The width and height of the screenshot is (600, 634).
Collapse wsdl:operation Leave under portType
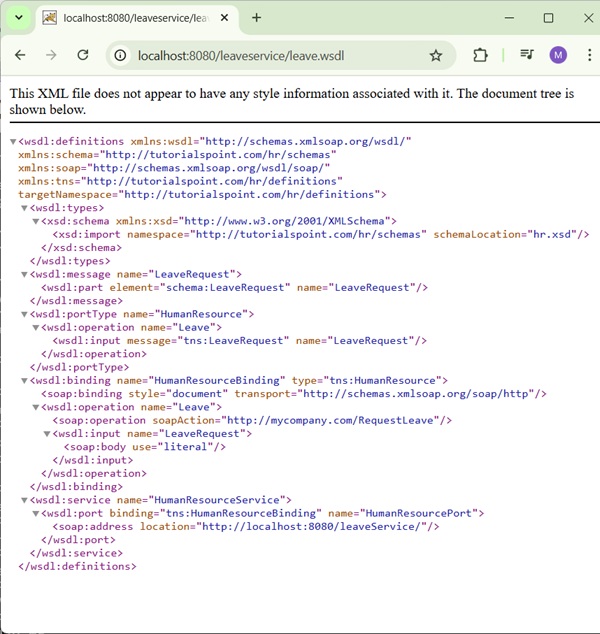[x=36, y=328]
